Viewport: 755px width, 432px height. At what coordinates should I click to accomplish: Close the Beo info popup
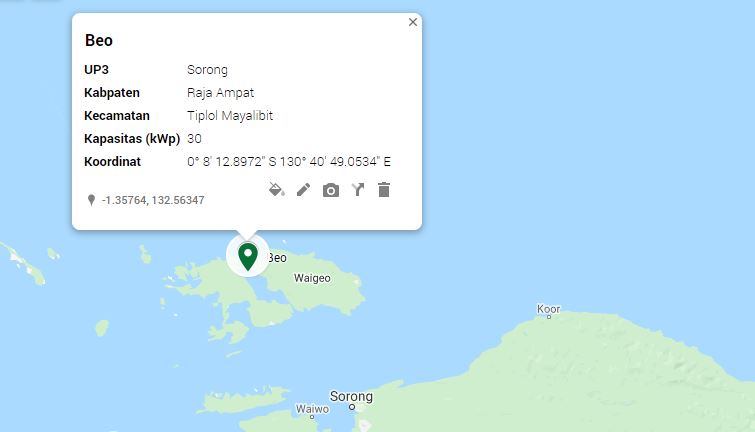click(413, 22)
